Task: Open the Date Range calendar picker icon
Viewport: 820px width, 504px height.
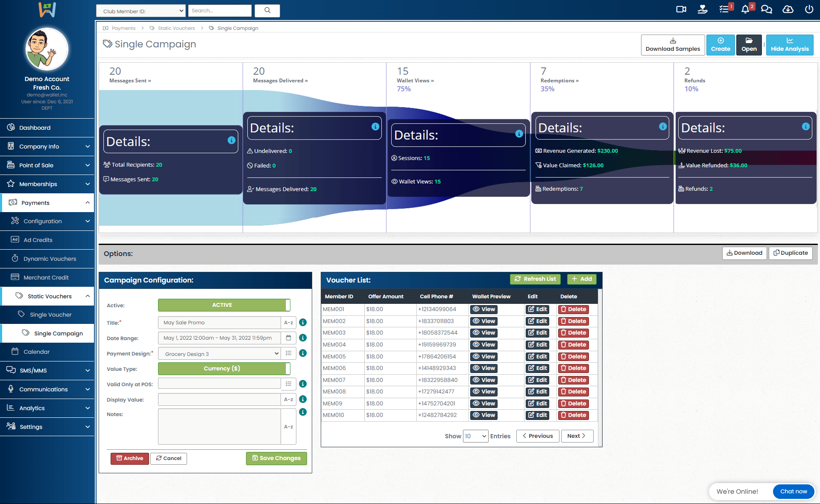Action: point(289,338)
